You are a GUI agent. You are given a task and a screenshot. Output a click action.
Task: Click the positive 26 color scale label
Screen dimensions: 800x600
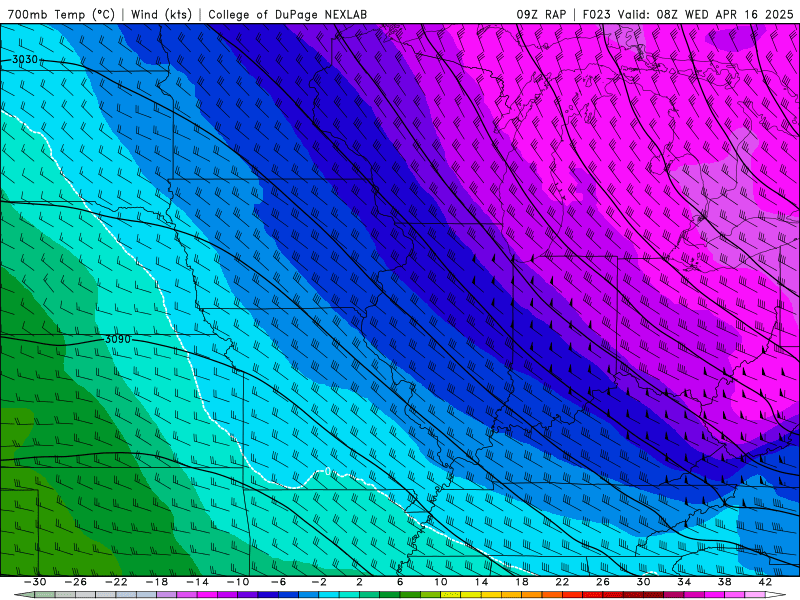tap(603, 582)
